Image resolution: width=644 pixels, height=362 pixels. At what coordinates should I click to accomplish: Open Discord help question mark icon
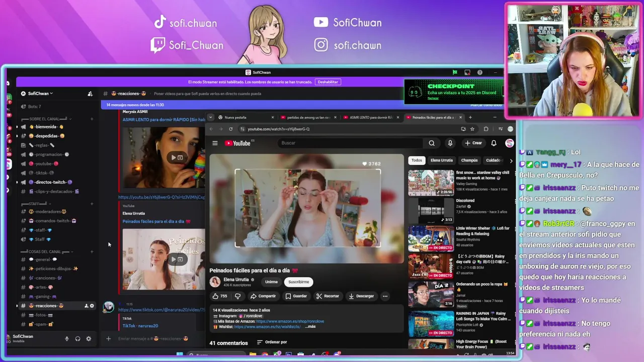[480, 72]
